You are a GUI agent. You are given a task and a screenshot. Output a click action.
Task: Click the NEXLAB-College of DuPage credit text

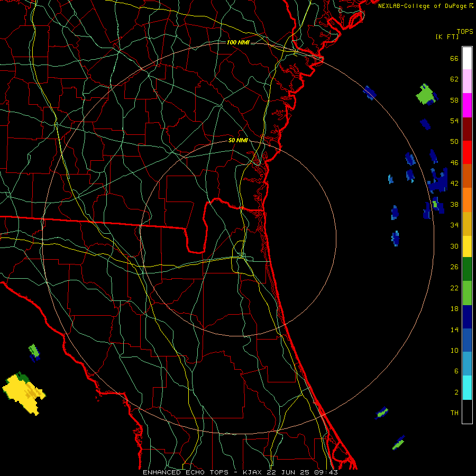(425, 6)
